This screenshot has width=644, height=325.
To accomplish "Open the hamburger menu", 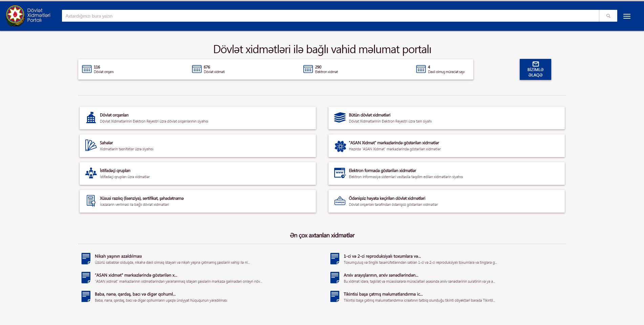I will [x=627, y=16].
